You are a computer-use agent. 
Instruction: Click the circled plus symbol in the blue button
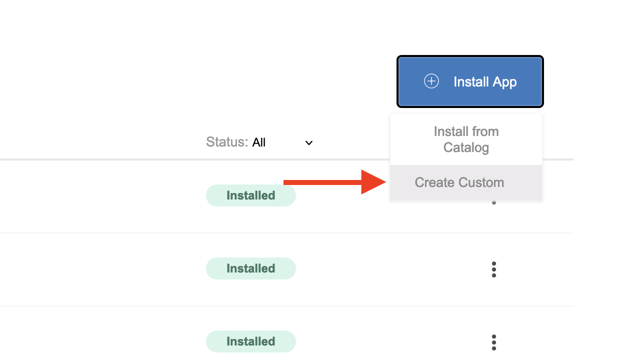tap(431, 80)
